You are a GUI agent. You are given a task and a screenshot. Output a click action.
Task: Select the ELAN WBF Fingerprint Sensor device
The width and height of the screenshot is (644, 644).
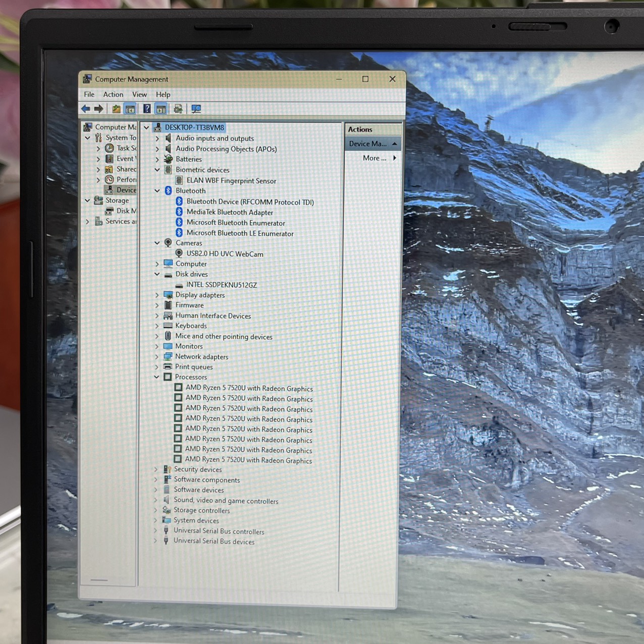pos(231,181)
